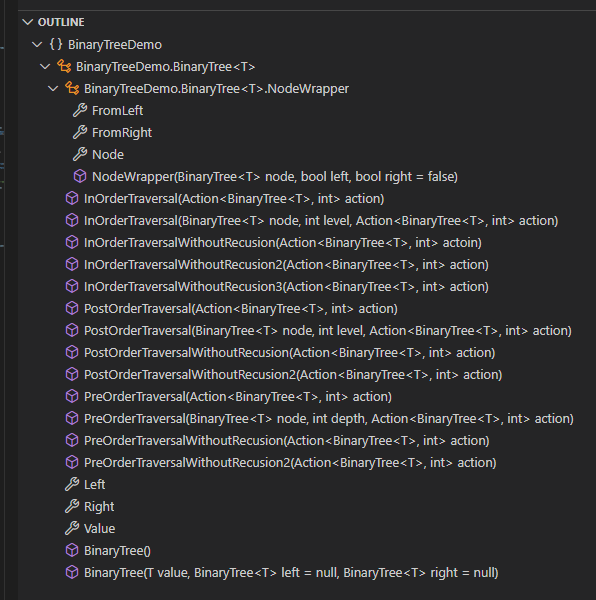Select the BinaryTreeDemo.BinaryTree<T>.NodeWrapper label
This screenshot has height=600, width=596.
[216, 89]
